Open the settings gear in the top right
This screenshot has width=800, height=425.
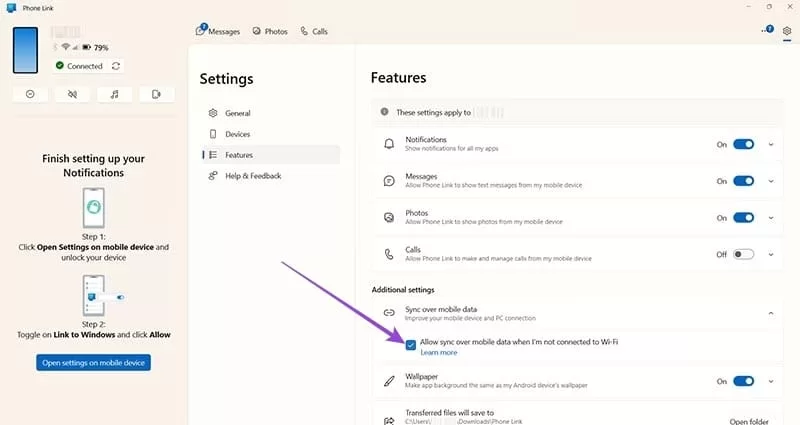click(x=787, y=32)
